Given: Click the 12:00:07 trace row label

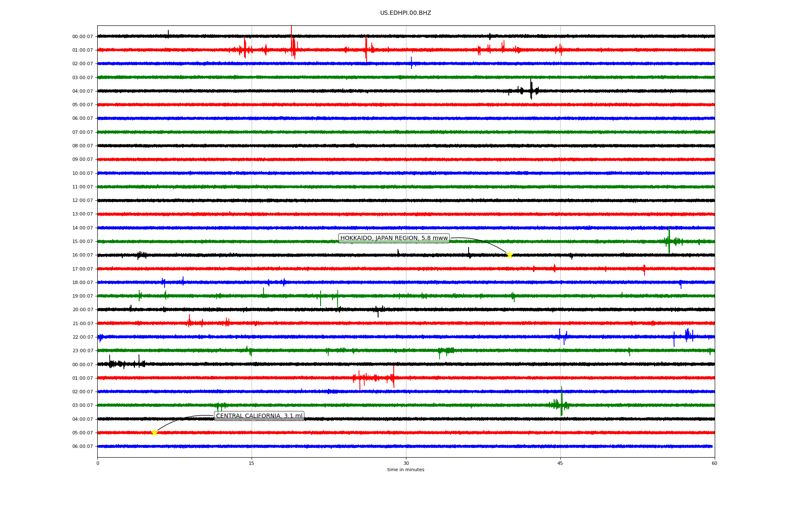Looking at the screenshot, I should 82,201.
